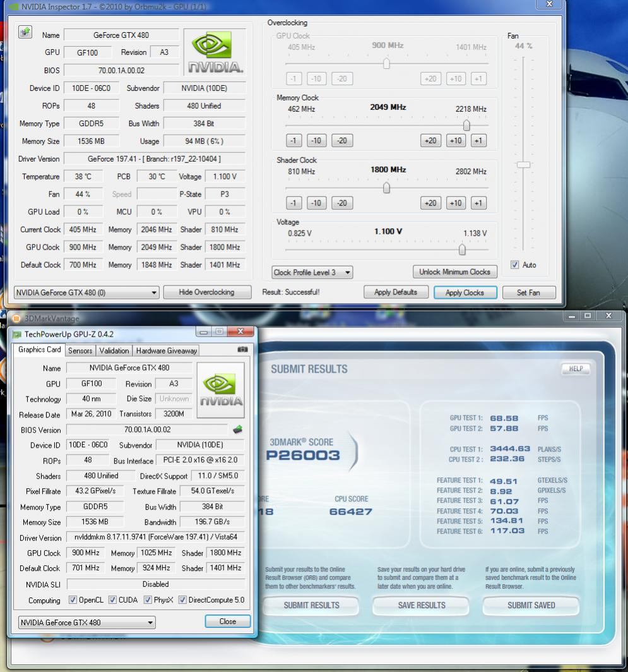
Task: Click Unlock Minimum Clocks
Action: tap(454, 272)
